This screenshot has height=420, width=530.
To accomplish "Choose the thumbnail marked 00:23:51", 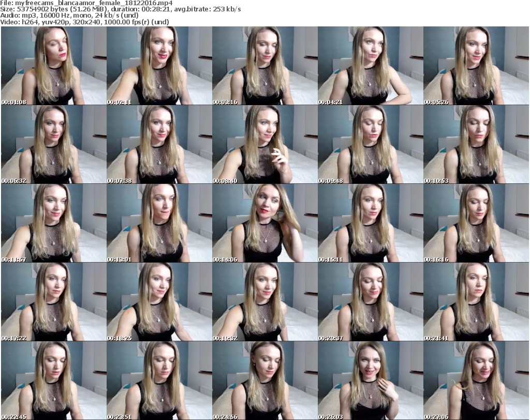I will point(159,381).
